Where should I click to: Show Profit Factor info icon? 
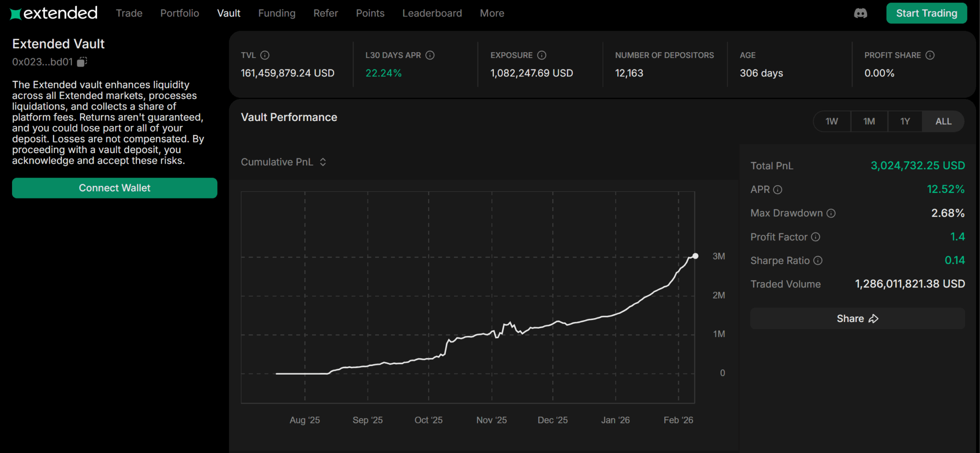pyautogui.click(x=816, y=237)
